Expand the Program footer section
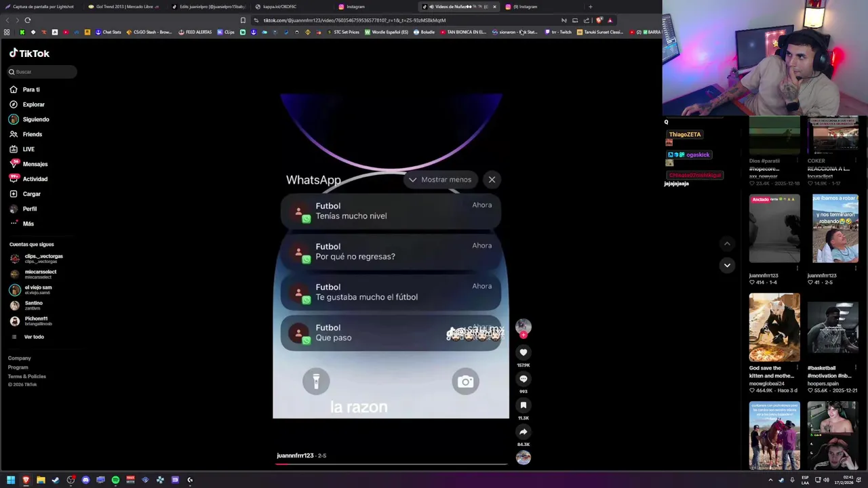This screenshot has height=488, width=868. click(x=18, y=367)
